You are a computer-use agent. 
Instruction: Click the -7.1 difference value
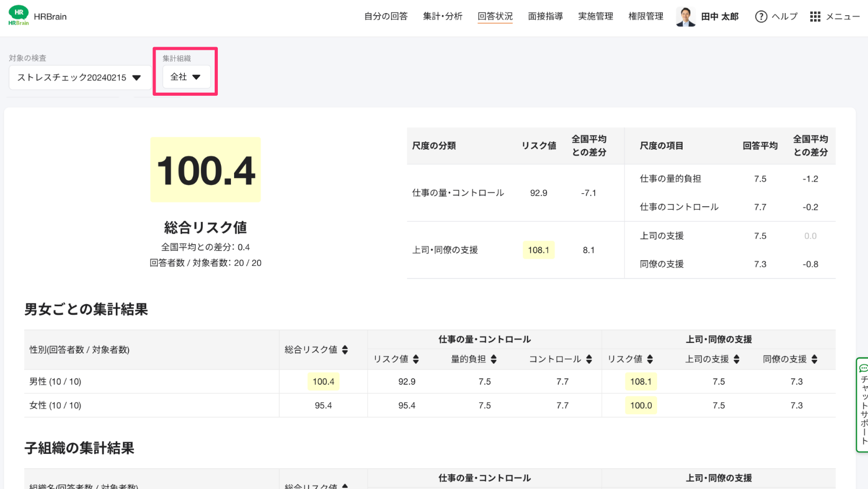point(588,193)
